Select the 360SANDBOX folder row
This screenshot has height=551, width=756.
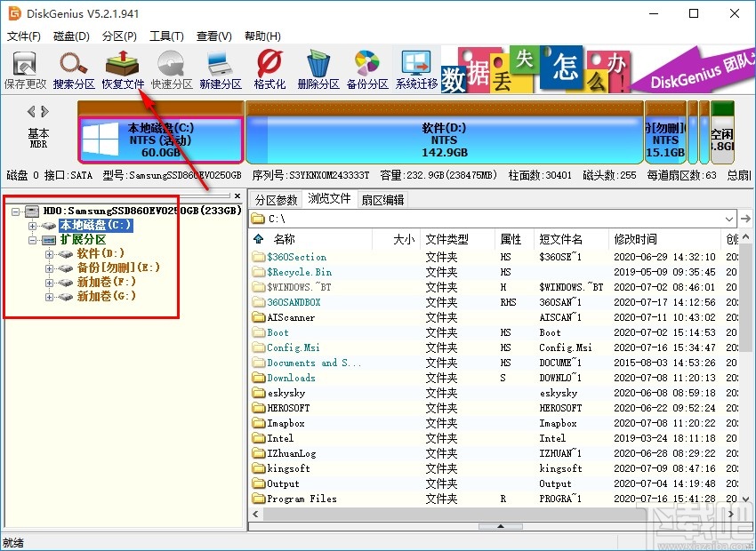coord(494,302)
